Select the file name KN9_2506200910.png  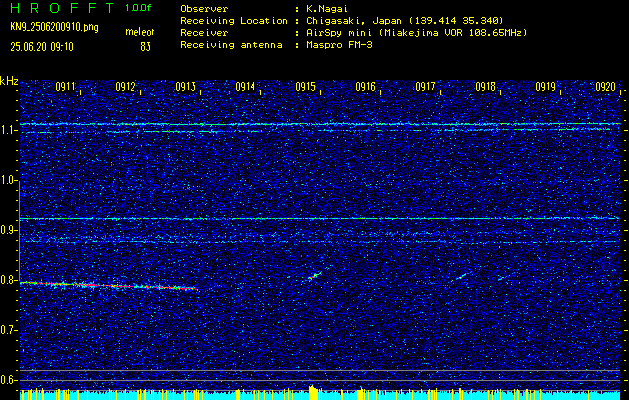54,27
